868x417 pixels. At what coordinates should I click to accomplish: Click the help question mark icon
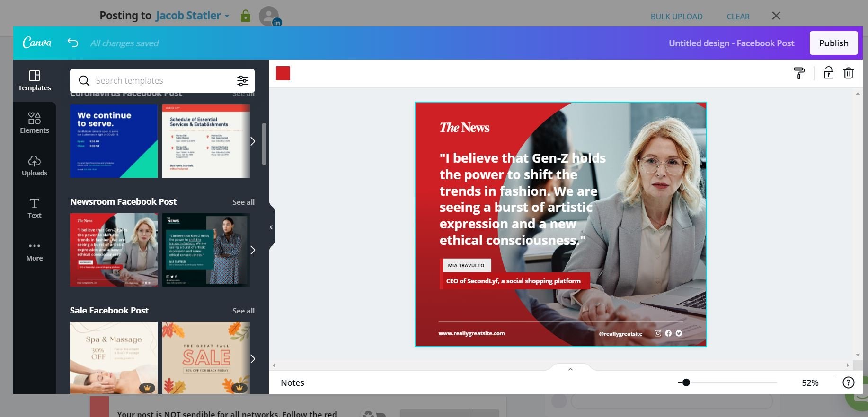[x=848, y=382]
